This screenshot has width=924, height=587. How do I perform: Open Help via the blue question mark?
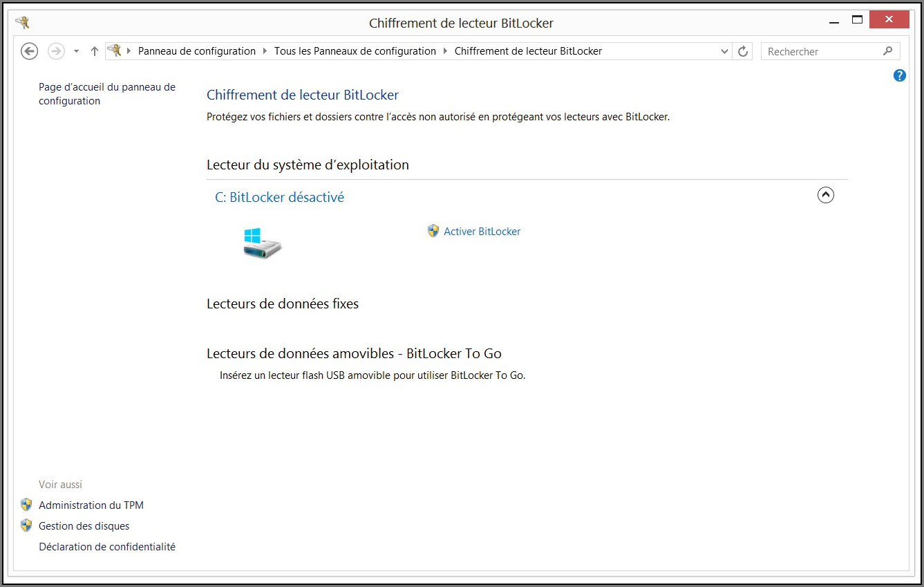899,75
